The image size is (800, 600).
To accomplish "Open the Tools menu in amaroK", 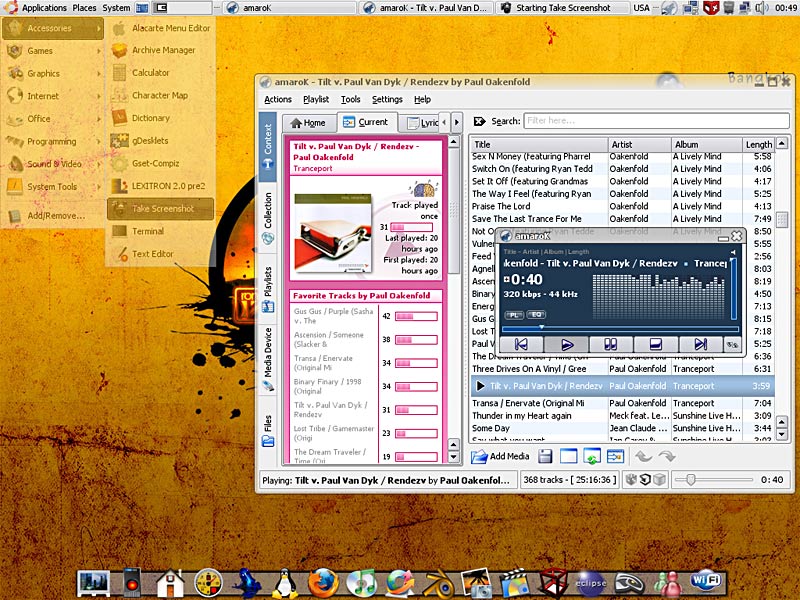I will (351, 99).
